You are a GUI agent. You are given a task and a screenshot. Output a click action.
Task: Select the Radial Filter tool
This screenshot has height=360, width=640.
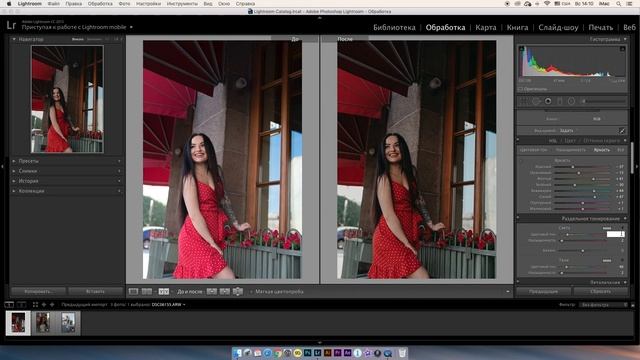pos(571,101)
